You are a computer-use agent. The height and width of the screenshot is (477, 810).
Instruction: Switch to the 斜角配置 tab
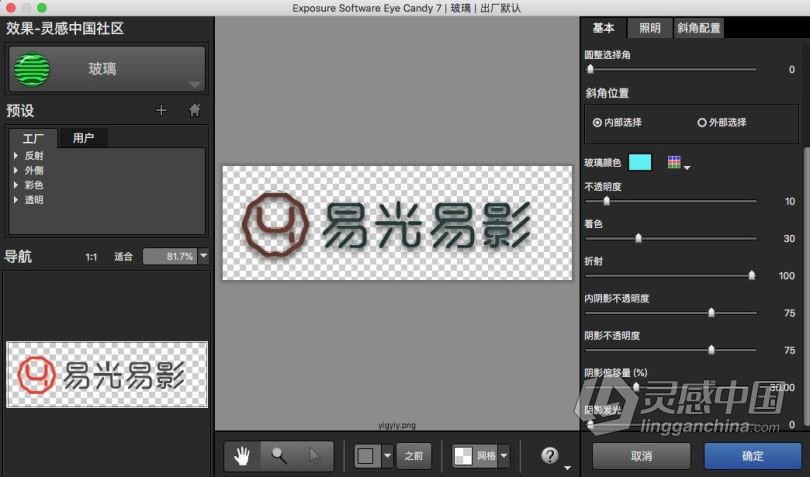(x=698, y=28)
